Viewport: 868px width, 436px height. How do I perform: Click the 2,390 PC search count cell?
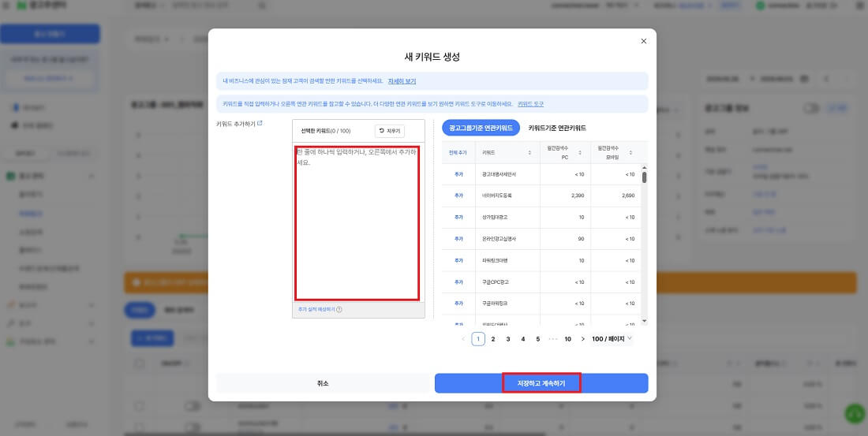565,196
